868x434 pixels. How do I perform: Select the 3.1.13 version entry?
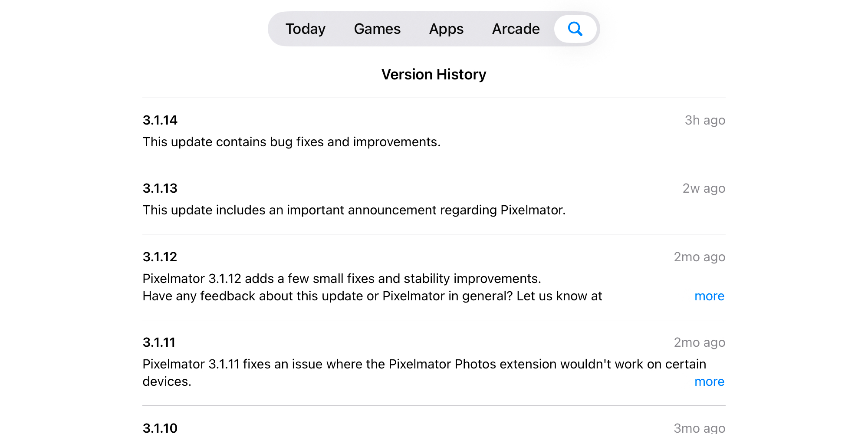pos(160,188)
